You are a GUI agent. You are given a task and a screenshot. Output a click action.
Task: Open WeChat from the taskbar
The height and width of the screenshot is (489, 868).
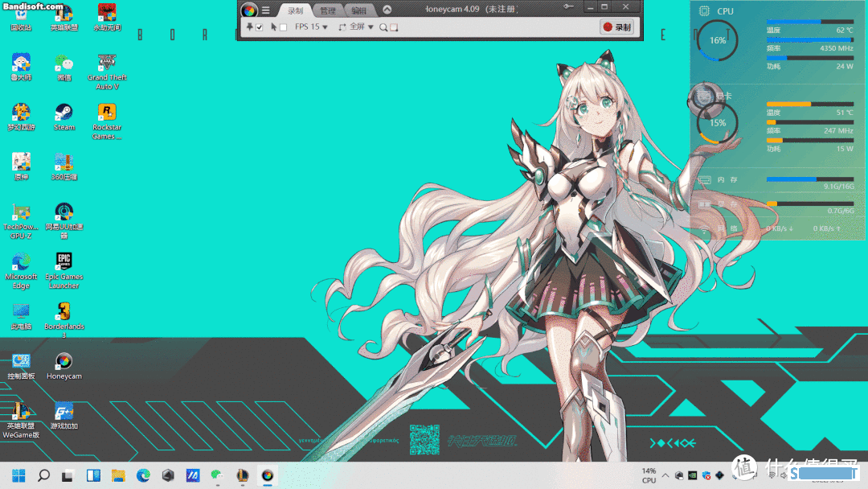217,475
